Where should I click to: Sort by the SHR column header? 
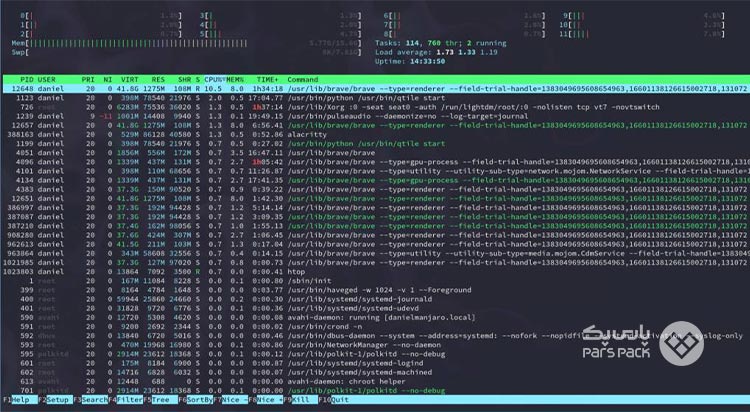185,79
